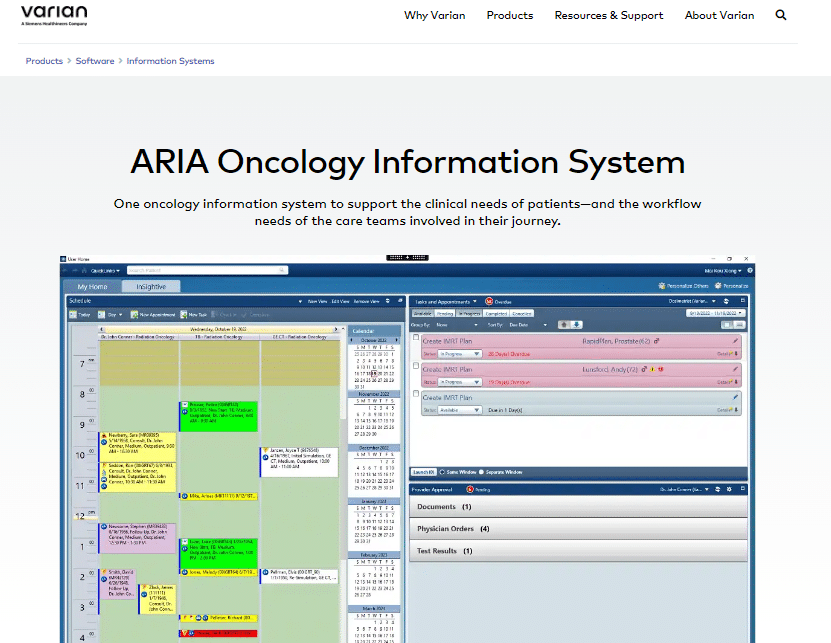Viewport: 831px width, 643px height.
Task: Select the Separate Window radio button
Action: point(481,472)
